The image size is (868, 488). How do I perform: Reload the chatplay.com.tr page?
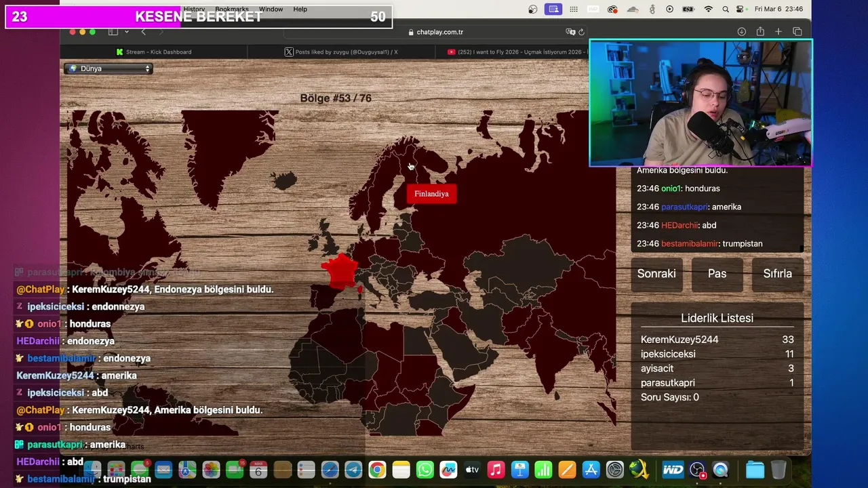(581, 32)
